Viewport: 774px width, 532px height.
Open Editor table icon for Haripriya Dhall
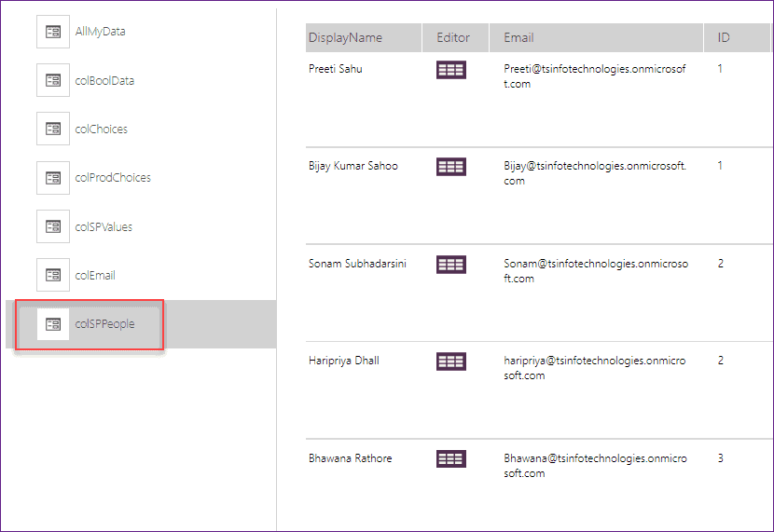click(x=450, y=361)
